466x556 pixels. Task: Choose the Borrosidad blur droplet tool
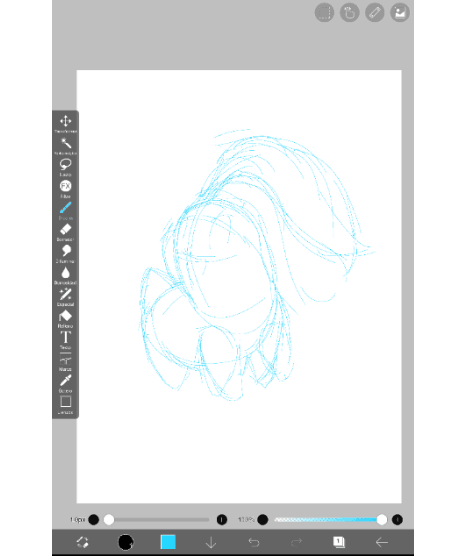coord(66,275)
